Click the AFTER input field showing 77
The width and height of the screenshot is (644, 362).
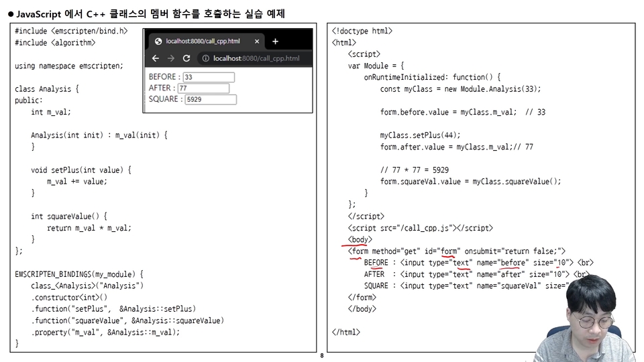point(203,88)
